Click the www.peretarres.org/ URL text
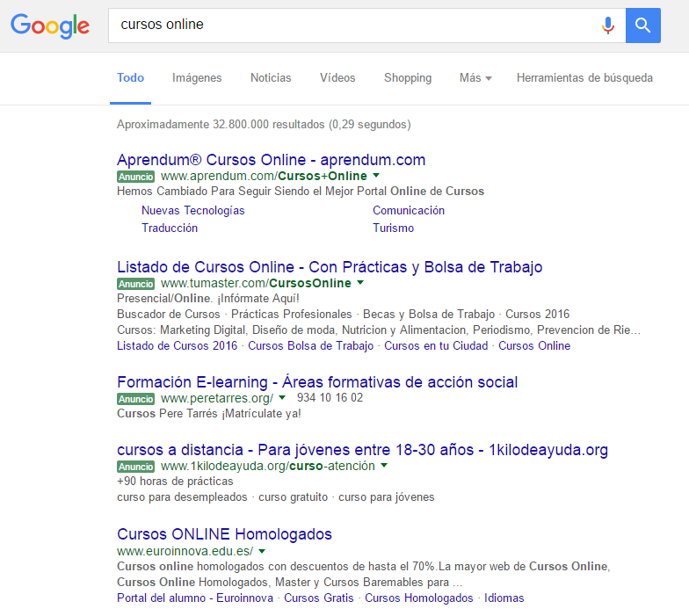689x616 pixels. (x=217, y=398)
